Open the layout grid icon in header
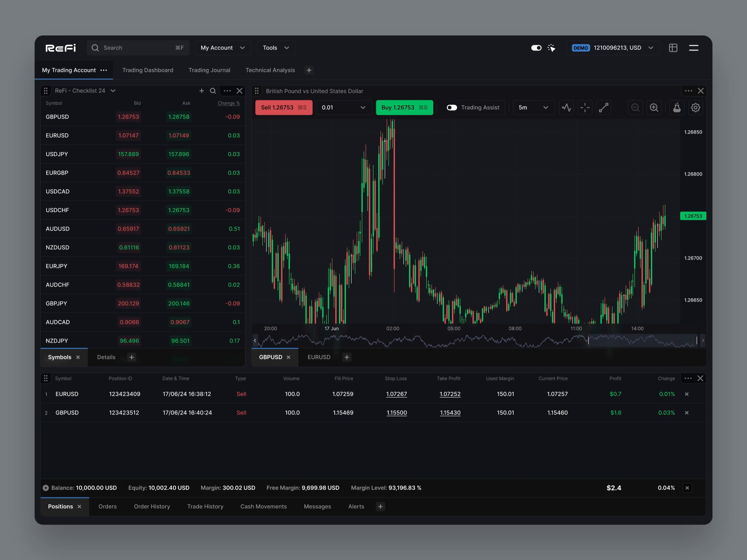The width and height of the screenshot is (747, 560). pos(673,48)
